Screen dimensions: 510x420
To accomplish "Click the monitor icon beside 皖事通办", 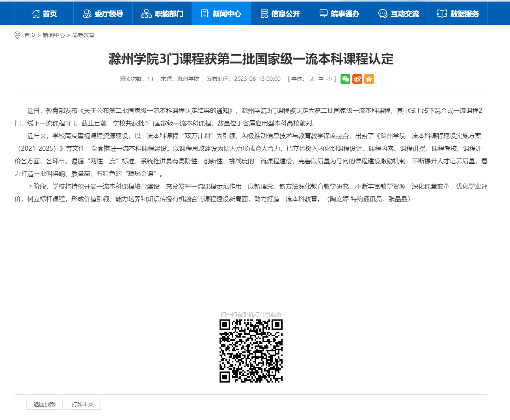I will (324, 14).
